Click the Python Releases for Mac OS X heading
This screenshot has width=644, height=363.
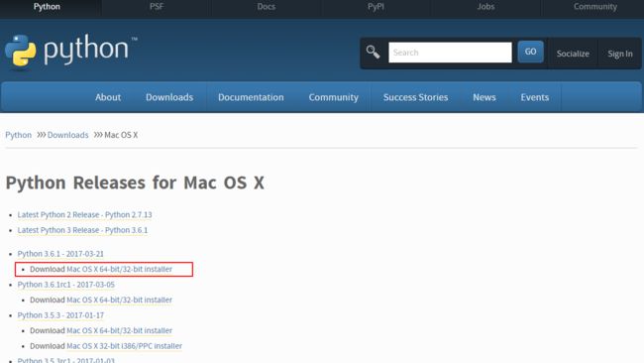135,182
